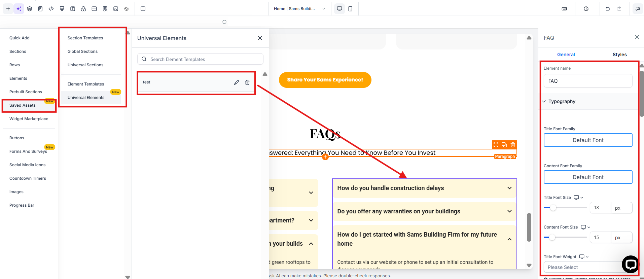Switch to the Styles tab

click(619, 55)
